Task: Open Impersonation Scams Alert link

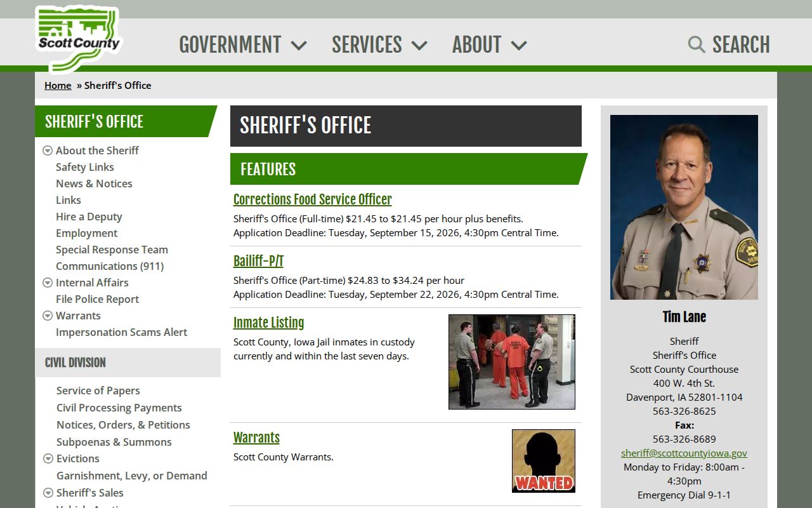Action: pos(122,332)
